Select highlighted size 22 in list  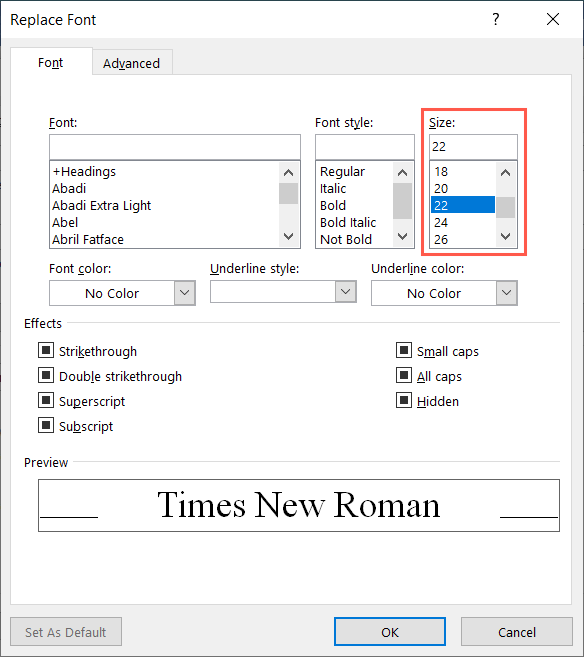(x=463, y=205)
